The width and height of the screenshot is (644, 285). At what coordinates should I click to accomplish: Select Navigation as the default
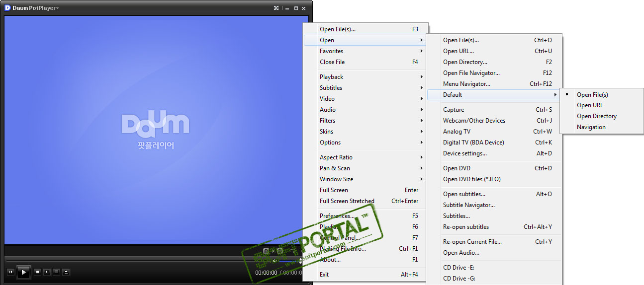pyautogui.click(x=602, y=127)
